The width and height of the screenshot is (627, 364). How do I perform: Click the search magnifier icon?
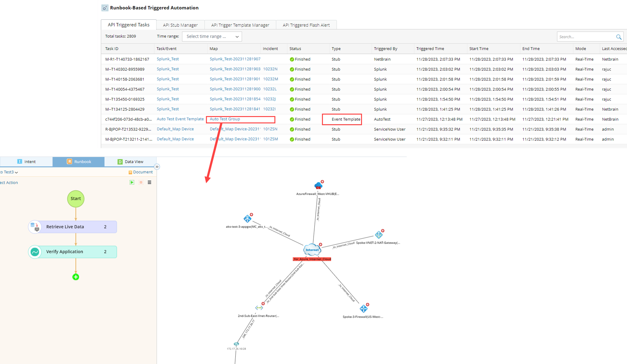(618, 37)
